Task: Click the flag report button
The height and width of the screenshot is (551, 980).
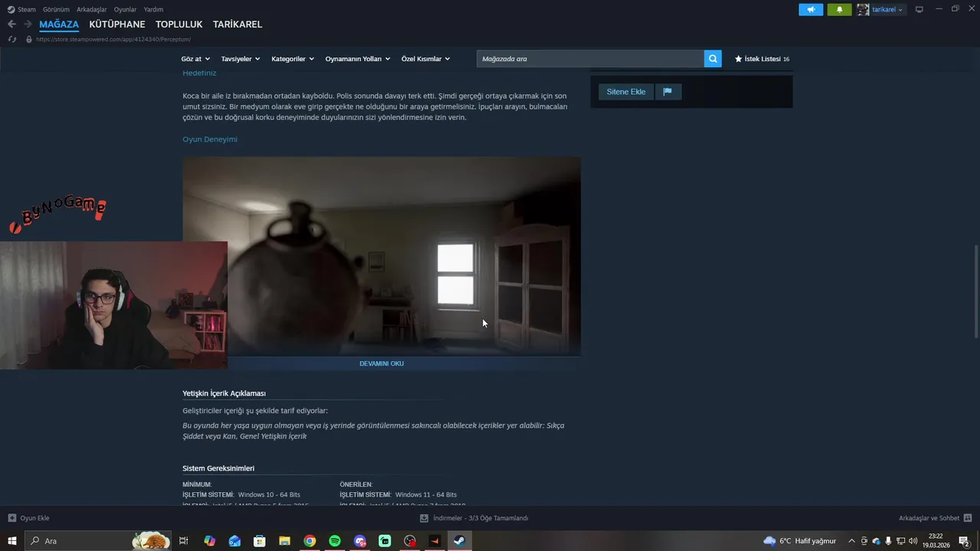Action: point(668,92)
